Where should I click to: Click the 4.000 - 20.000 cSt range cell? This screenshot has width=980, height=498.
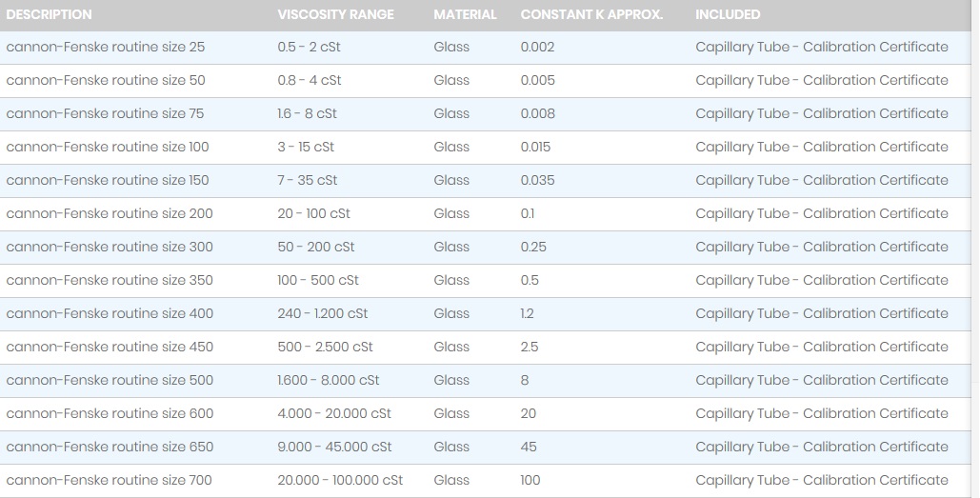[334, 414]
